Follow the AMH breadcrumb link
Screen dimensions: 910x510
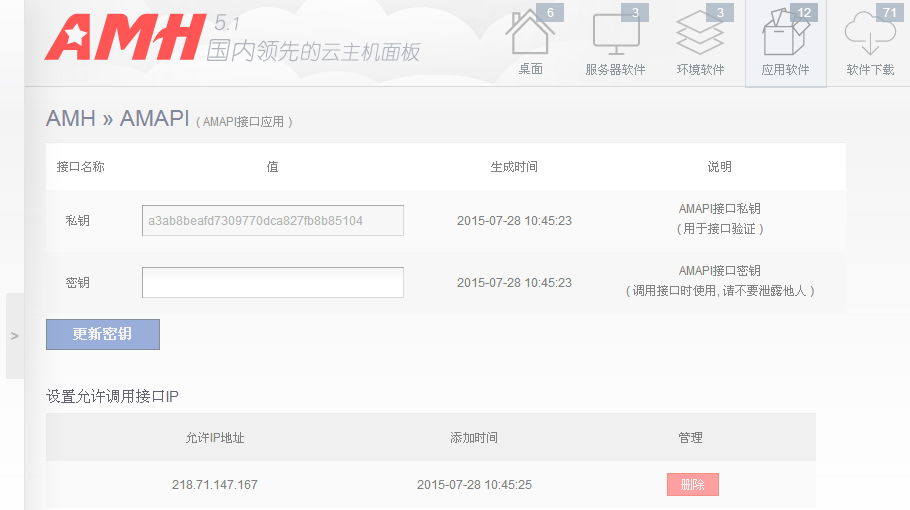(70, 118)
